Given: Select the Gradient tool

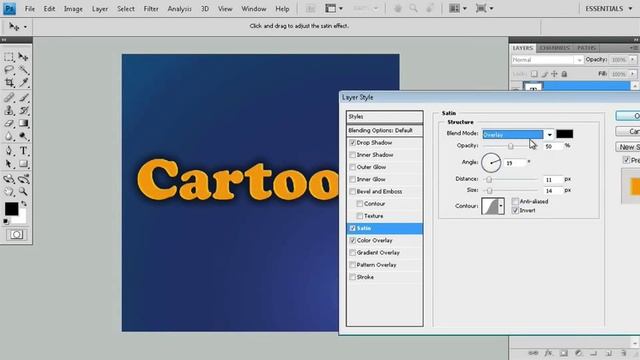Looking at the screenshot, I should [x=23, y=123].
